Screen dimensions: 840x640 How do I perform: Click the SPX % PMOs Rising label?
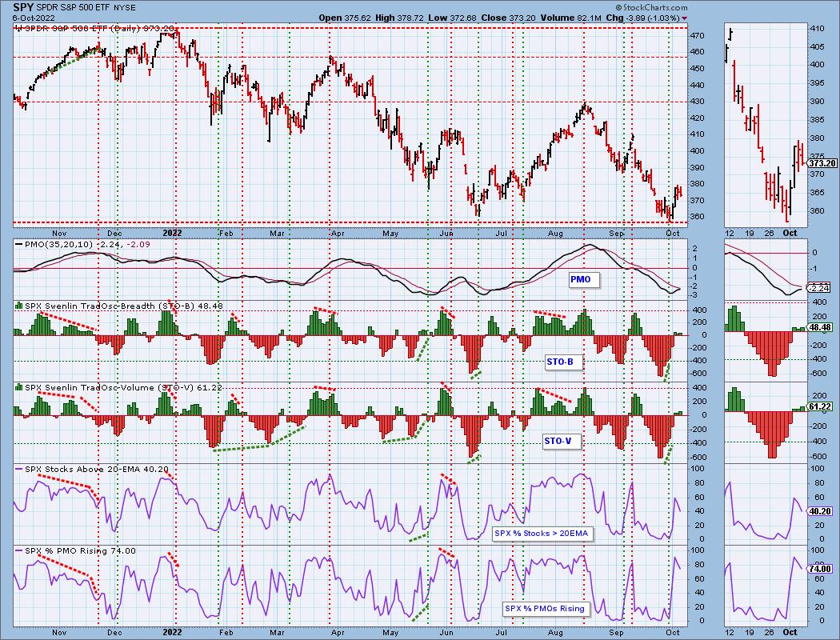coord(544,609)
